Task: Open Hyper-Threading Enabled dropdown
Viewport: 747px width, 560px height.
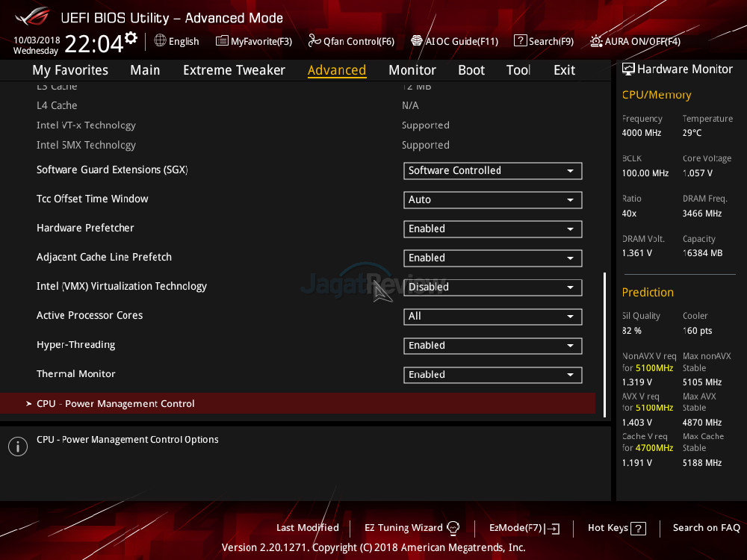Action: [x=492, y=346]
